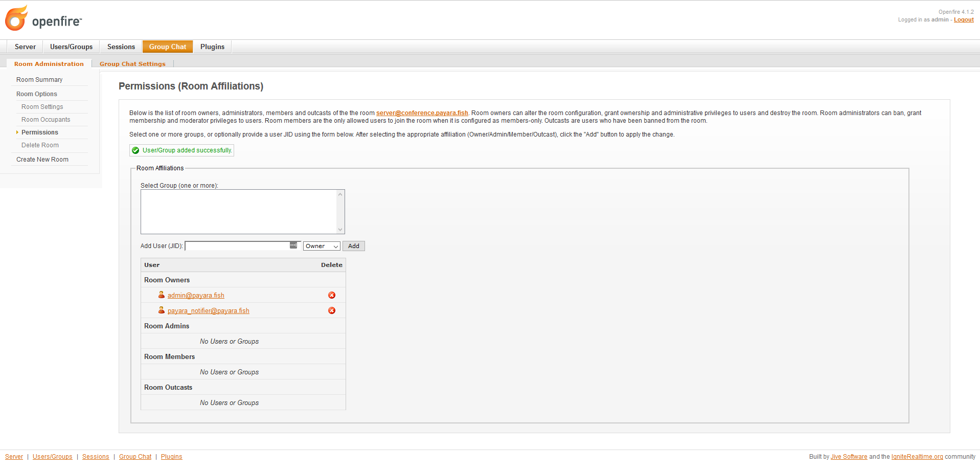Click the green success checkmark icon
This screenshot has height=470, width=980.
click(135, 150)
